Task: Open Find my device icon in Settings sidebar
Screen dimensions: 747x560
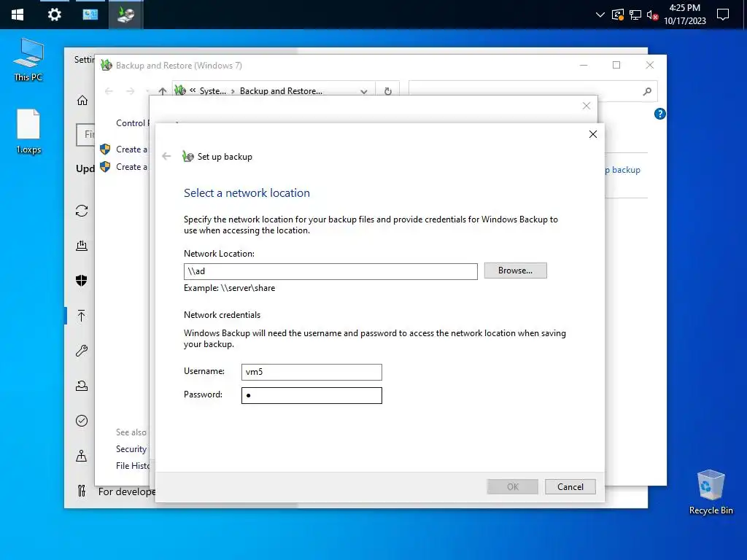Action: coord(82,456)
